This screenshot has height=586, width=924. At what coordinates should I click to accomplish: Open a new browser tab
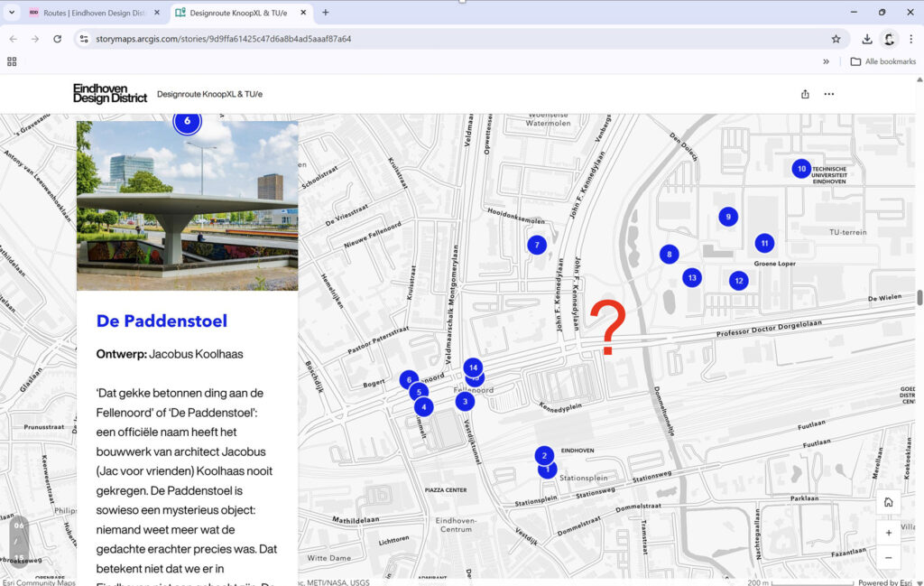[x=326, y=13]
